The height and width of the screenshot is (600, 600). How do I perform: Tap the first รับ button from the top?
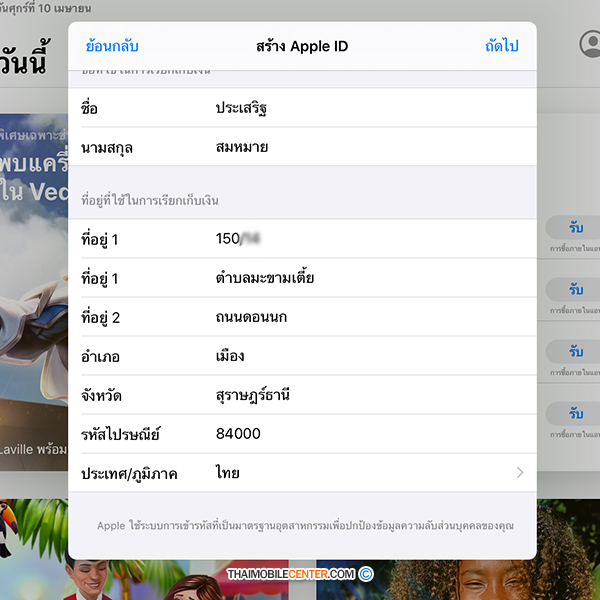[574, 228]
